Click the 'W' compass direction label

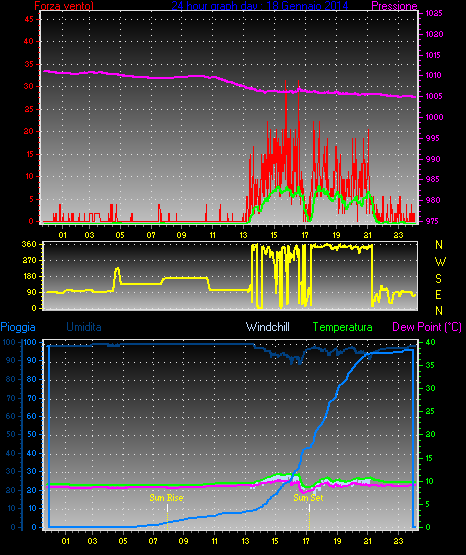click(440, 262)
